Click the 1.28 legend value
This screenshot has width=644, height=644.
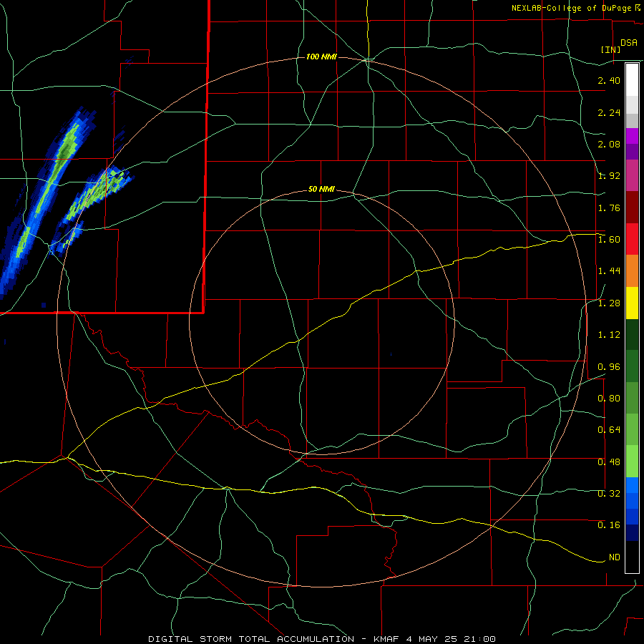point(609,303)
